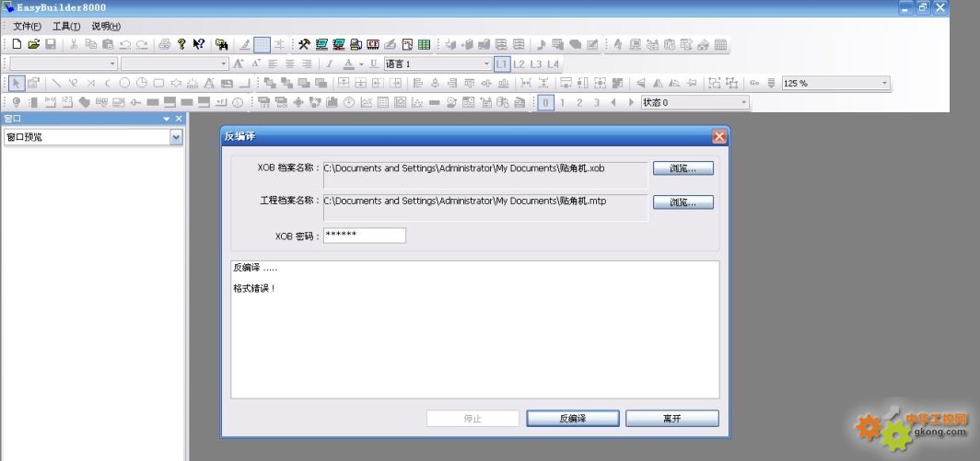Viewport: 980px width, 461px height.
Task: Open the 说明(H) menu
Action: [106, 27]
